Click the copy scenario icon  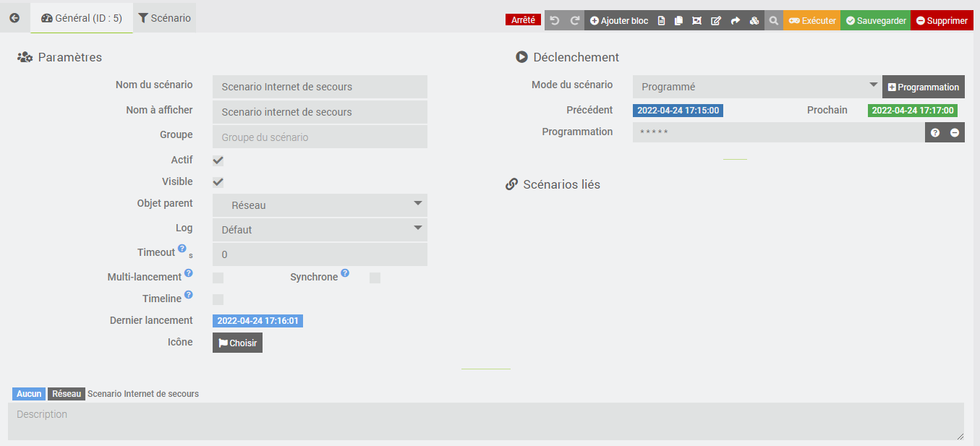678,21
